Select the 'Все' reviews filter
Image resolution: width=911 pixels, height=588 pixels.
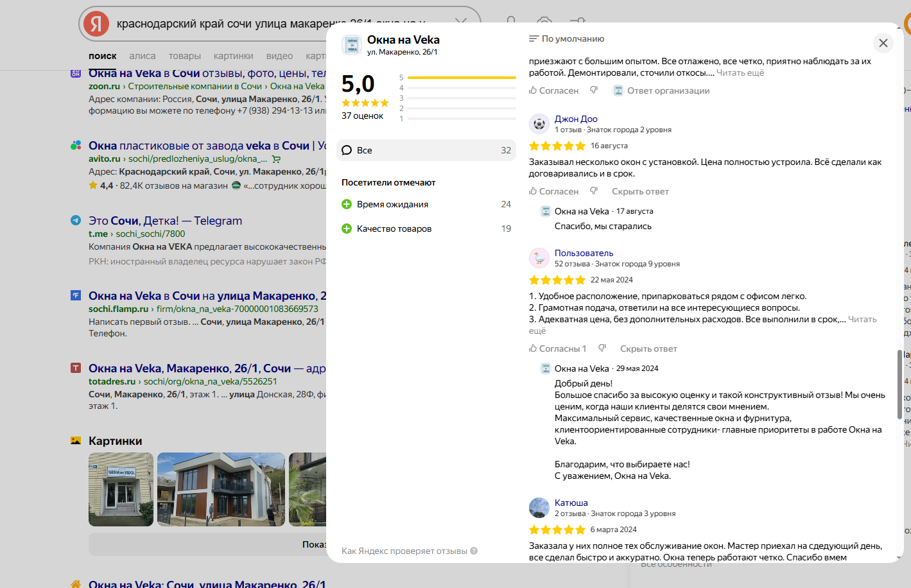pos(426,150)
